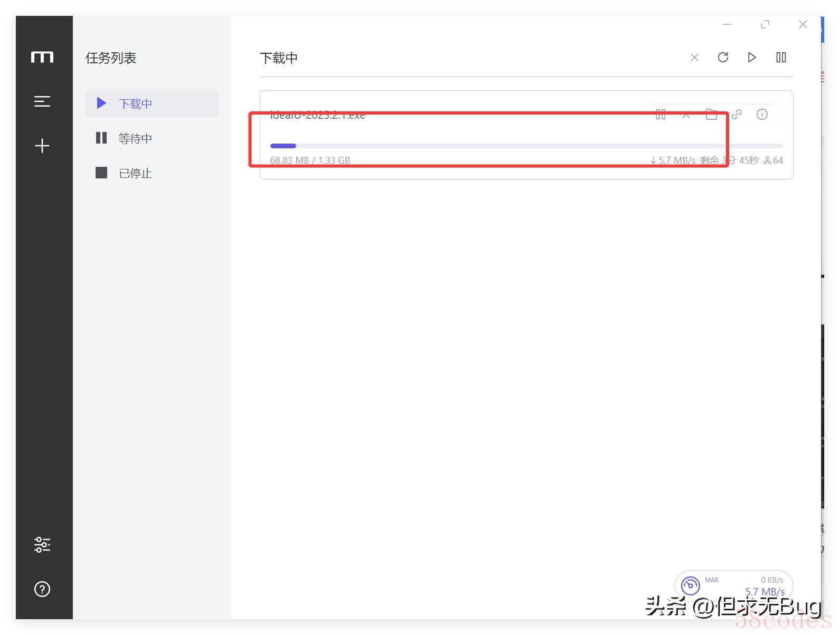Click the download progress bar
This screenshot has height=635, width=840.
coord(526,146)
